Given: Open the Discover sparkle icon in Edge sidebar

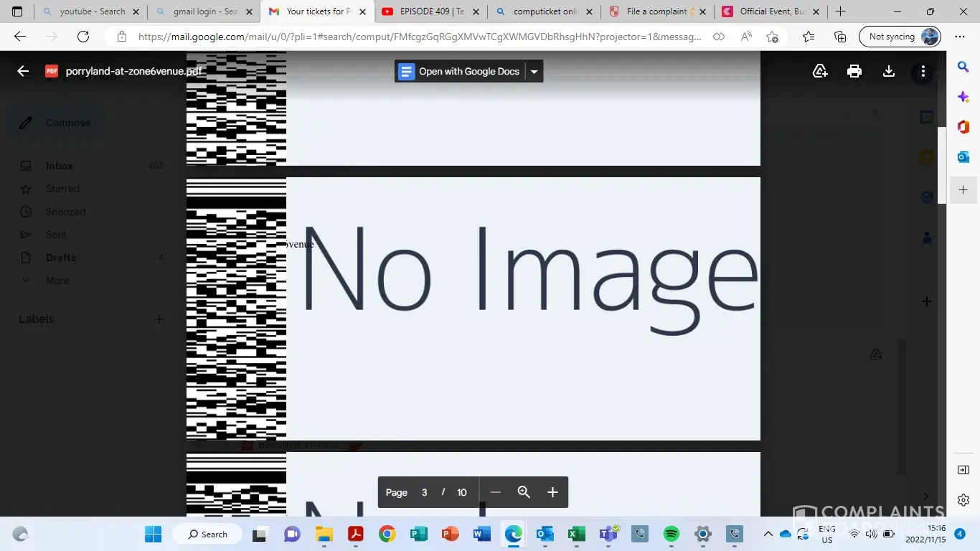Looking at the screenshot, I should 963,97.
